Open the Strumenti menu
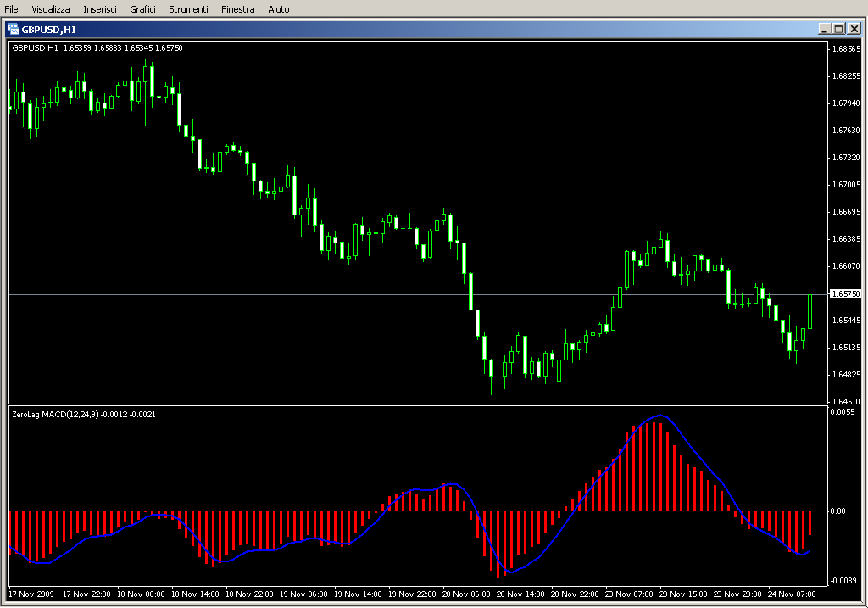Viewport: 868px width, 608px height. click(x=188, y=9)
